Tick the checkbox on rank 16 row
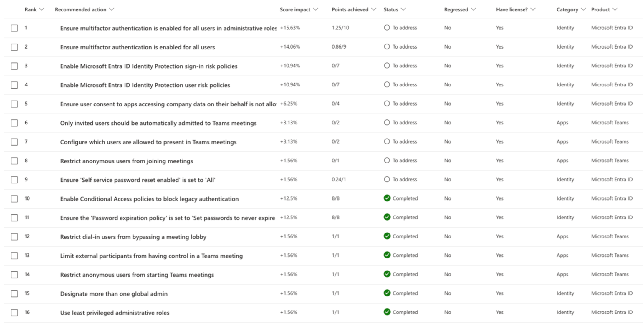Image resolution: width=644 pixels, height=327 pixels. (x=14, y=312)
